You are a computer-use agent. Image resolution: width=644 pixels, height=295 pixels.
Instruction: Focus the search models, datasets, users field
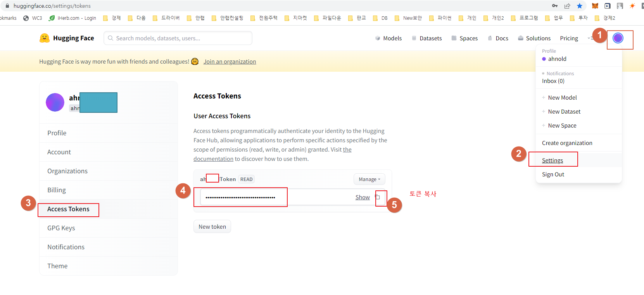[x=178, y=38]
